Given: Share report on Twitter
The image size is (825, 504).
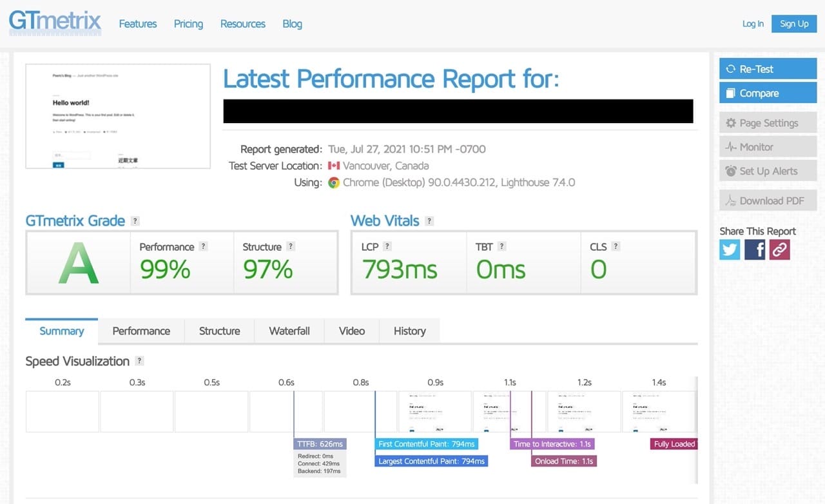Looking at the screenshot, I should click(x=730, y=249).
